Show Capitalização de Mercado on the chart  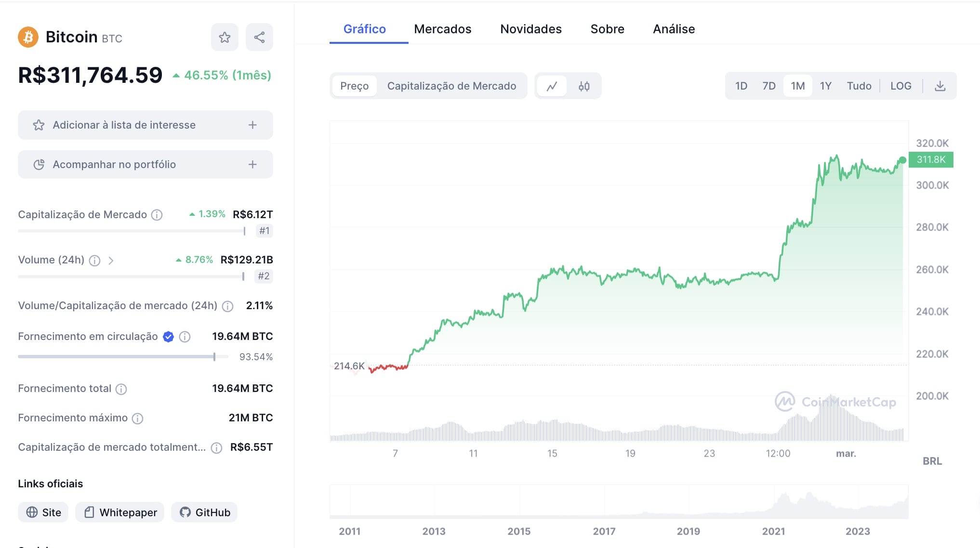451,86
